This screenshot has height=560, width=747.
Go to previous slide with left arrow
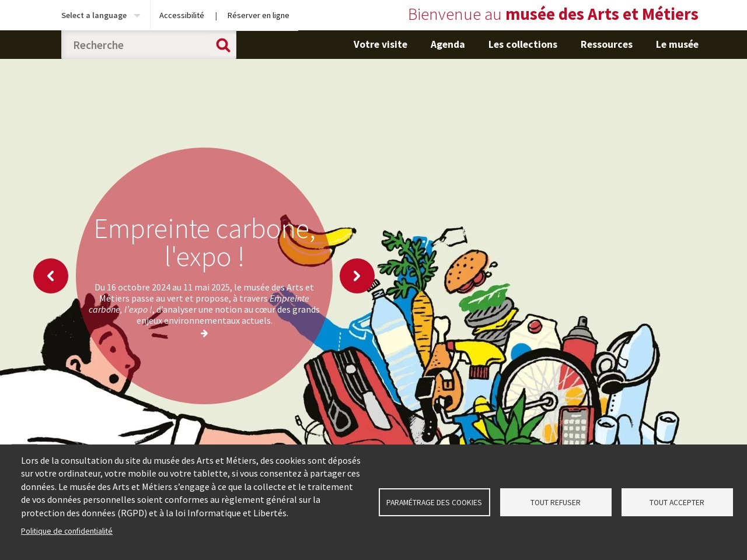[x=51, y=276]
